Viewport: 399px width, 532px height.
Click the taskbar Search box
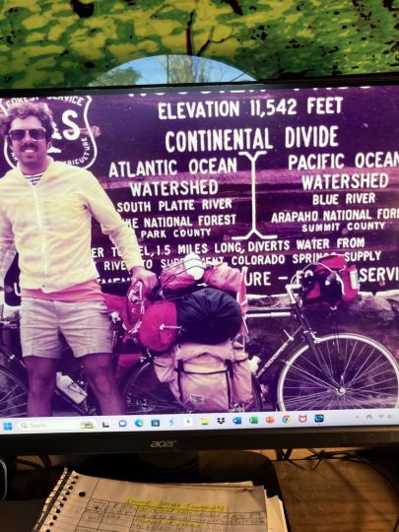[58, 426]
